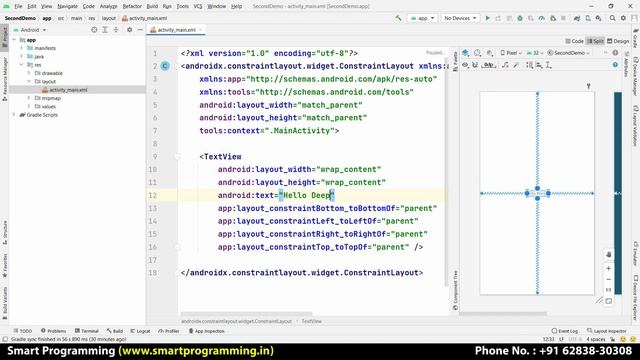Click zoom to fit screen icon in preview
The height and width of the screenshot is (360, 640).
coord(609,301)
